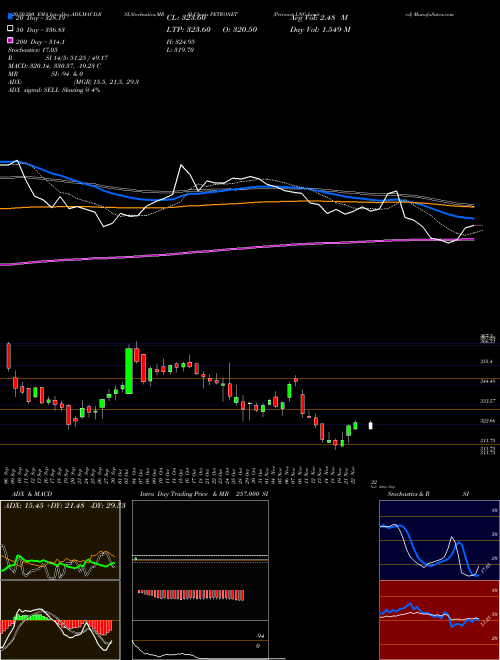Click the CL: 323.60 closing price value
The width and height of the screenshot is (500, 660).
coord(186,18)
